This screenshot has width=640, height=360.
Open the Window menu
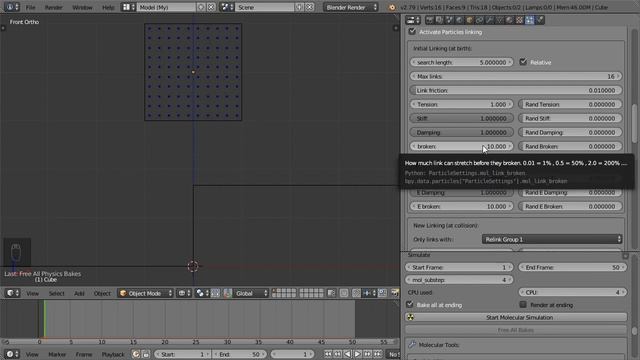[82, 7]
